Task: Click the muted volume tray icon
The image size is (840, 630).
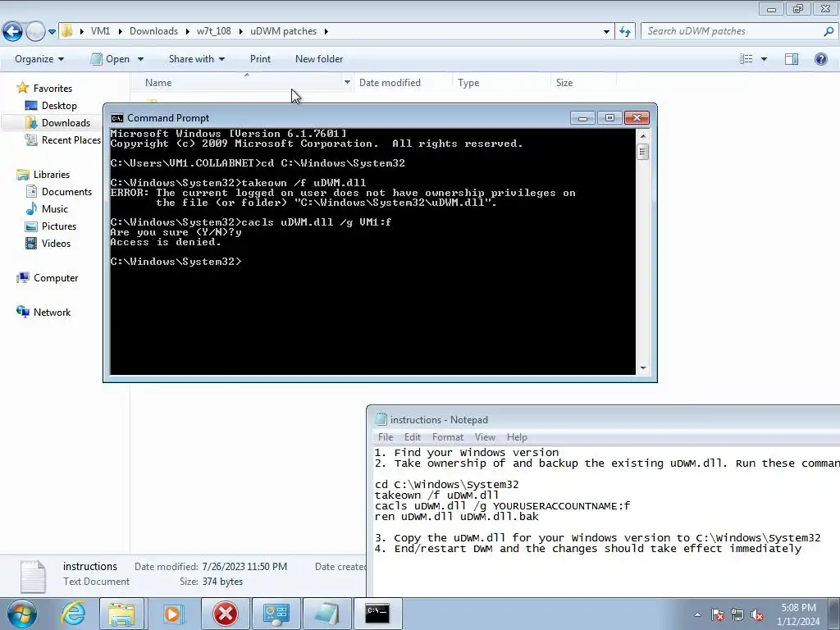Action: [x=757, y=614]
